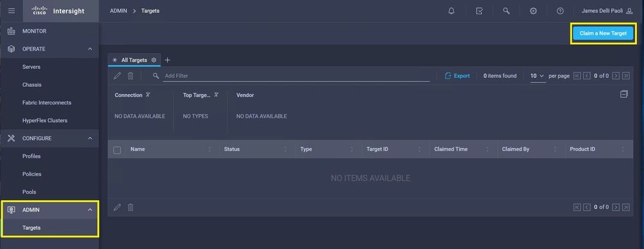This screenshot has width=644, height=249.
Task: Click the OPERATE cube icon
Action: tap(12, 49)
